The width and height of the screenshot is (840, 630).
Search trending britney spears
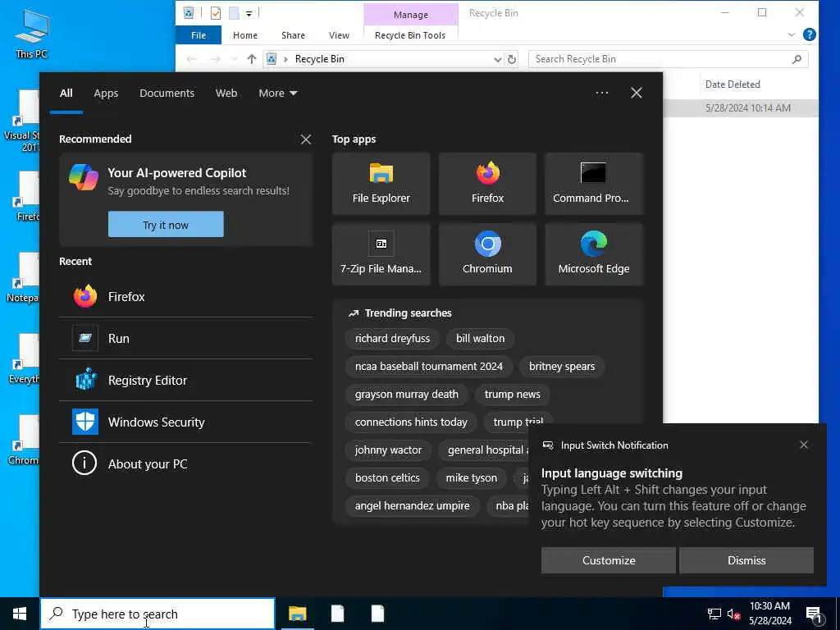(562, 367)
